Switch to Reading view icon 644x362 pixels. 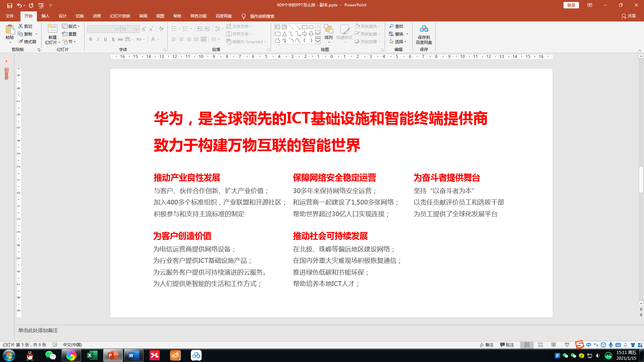(553, 345)
